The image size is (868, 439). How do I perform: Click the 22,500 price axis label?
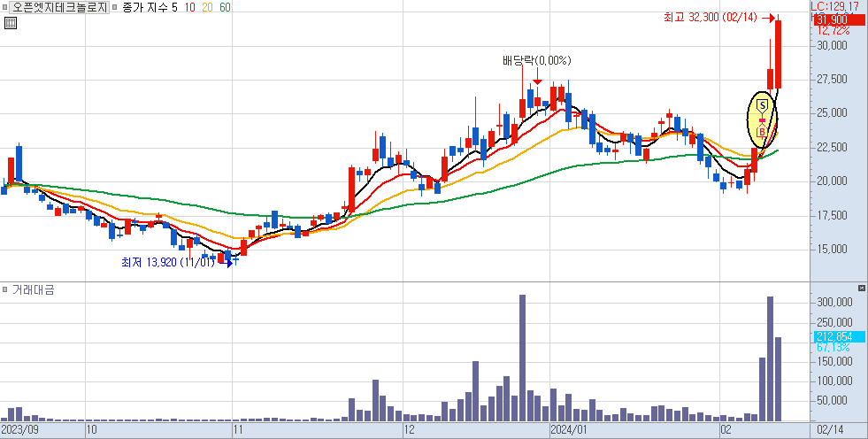[x=832, y=148]
